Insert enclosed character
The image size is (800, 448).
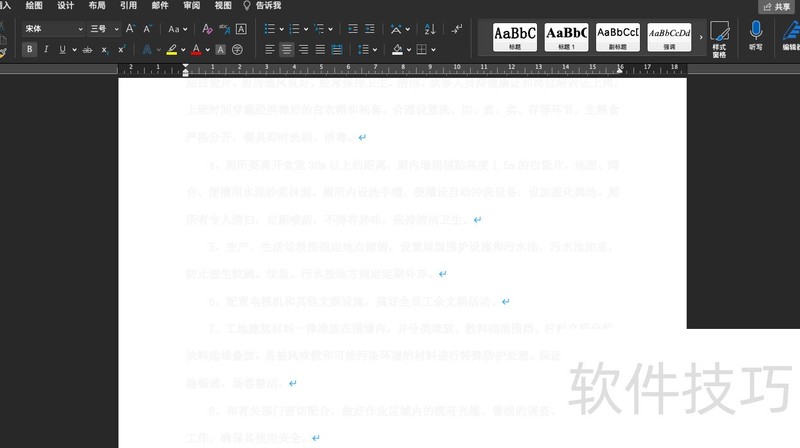tap(237, 49)
